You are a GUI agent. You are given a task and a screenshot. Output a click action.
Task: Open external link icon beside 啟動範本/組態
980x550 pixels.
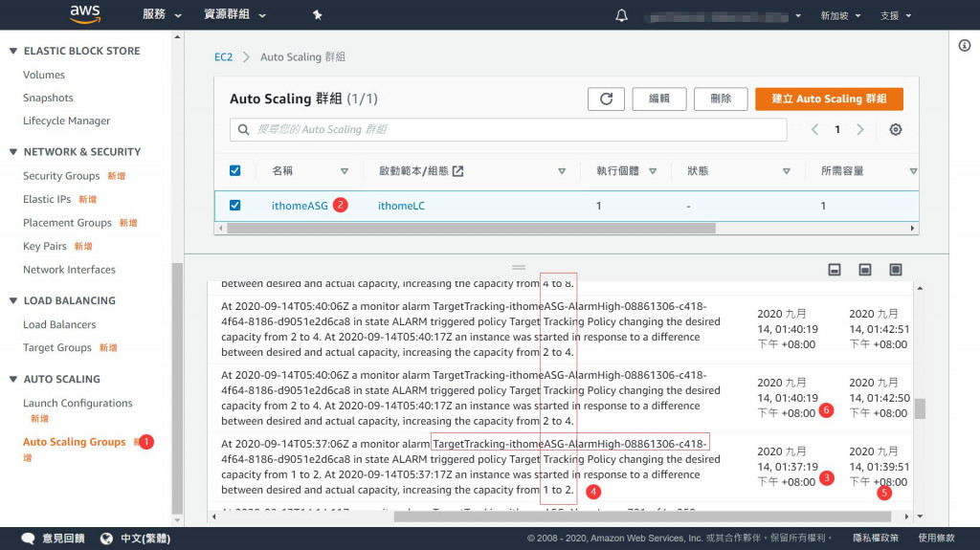coord(458,170)
